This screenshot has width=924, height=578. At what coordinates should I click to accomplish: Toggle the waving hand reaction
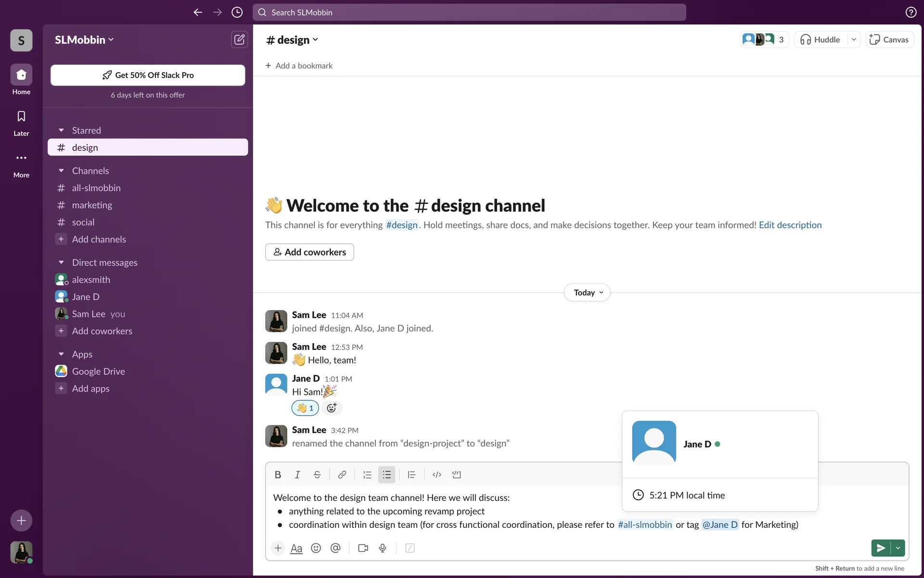(305, 408)
